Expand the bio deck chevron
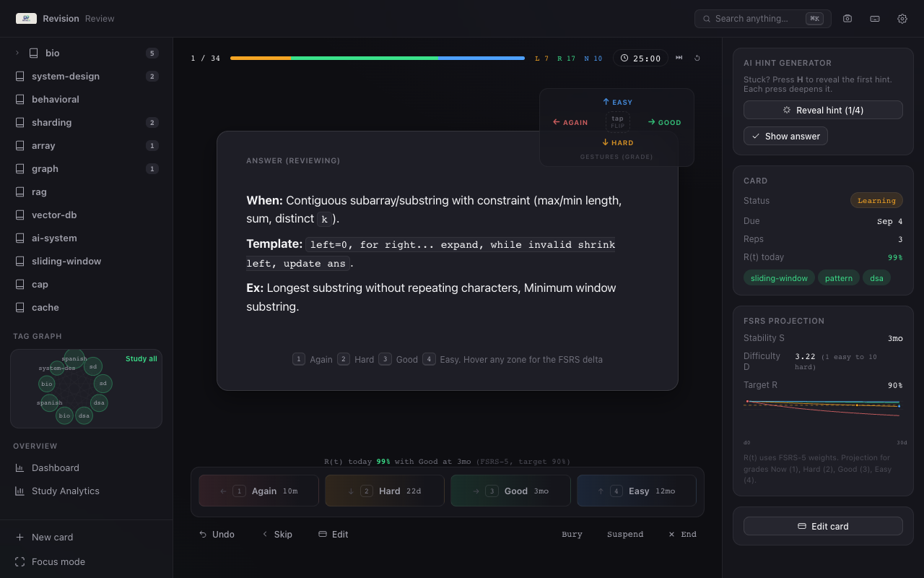The height and width of the screenshot is (578, 924). (17, 53)
